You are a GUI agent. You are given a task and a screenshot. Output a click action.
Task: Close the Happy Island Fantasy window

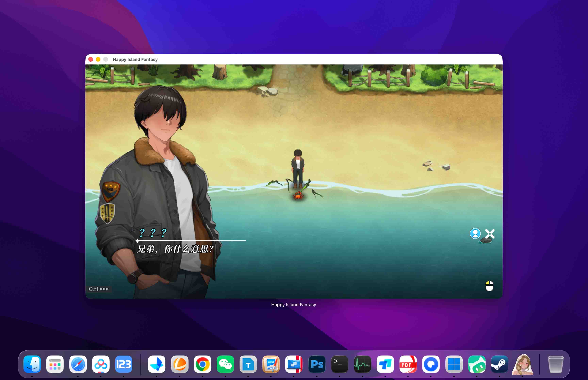[x=91, y=59]
